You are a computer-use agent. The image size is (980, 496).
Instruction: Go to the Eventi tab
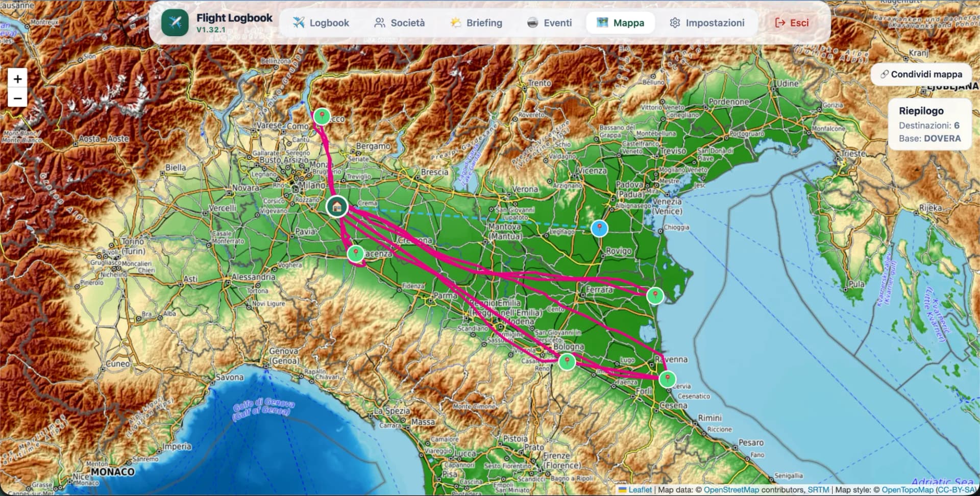(x=549, y=23)
